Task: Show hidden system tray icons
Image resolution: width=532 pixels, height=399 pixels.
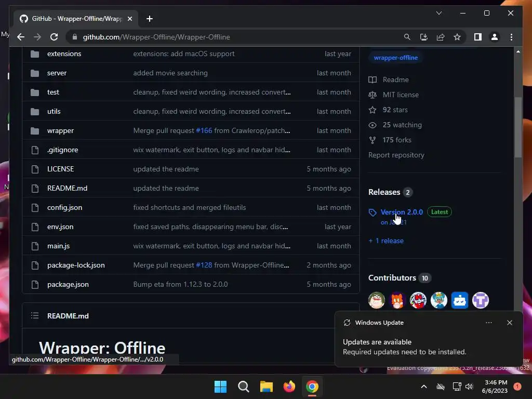Action: pyautogui.click(x=424, y=387)
